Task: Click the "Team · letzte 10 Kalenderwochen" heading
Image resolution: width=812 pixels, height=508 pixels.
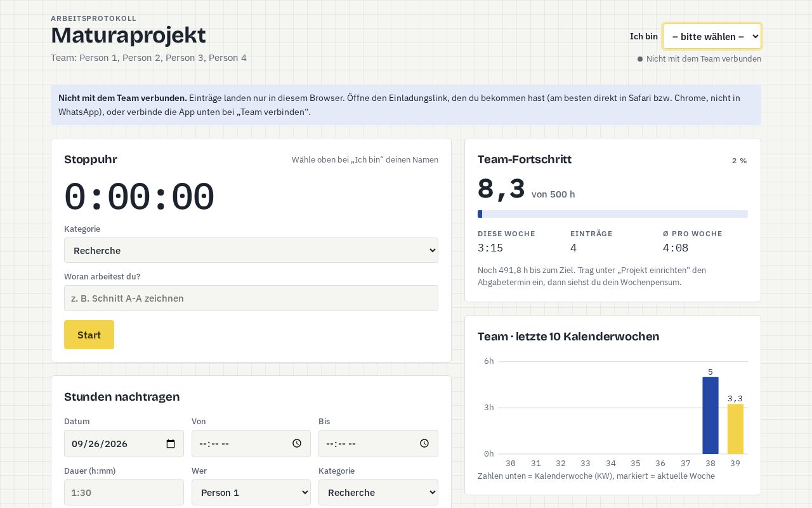Action: tap(568, 337)
